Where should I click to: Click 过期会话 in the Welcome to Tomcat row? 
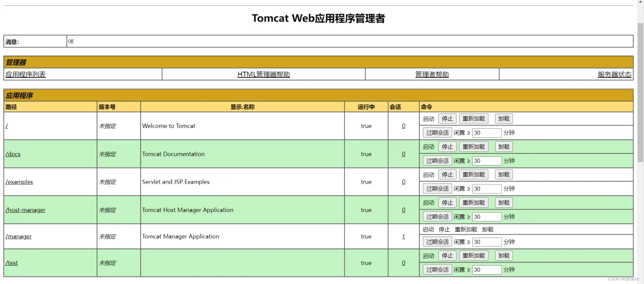pos(437,133)
